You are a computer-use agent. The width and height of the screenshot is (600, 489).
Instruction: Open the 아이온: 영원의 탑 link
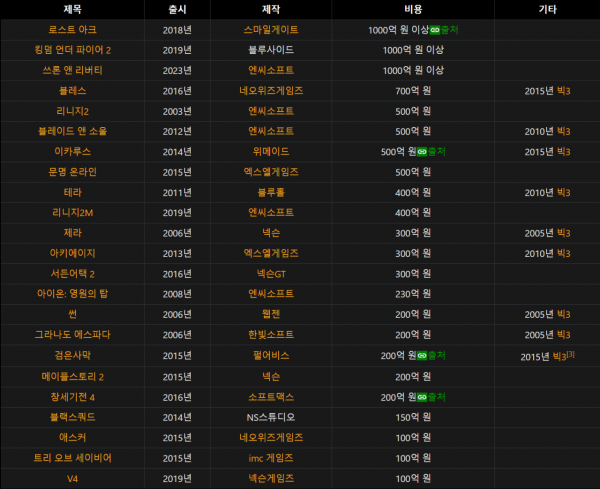(x=72, y=294)
